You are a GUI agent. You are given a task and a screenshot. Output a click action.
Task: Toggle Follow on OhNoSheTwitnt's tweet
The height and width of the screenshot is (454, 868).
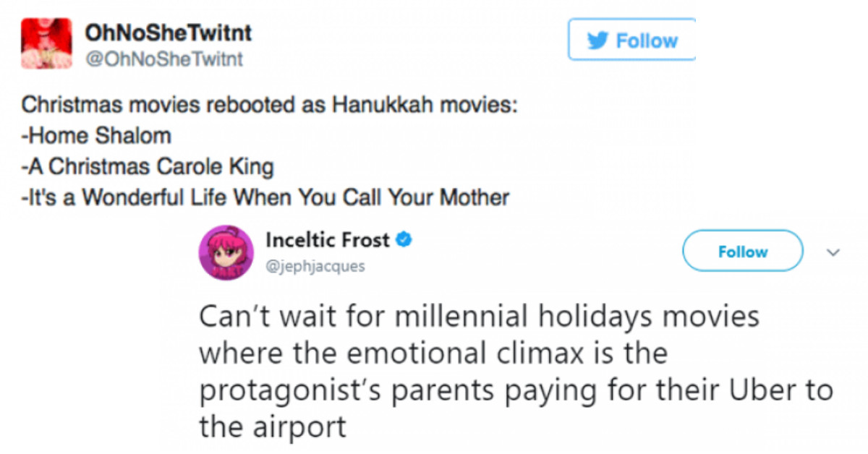coord(631,40)
